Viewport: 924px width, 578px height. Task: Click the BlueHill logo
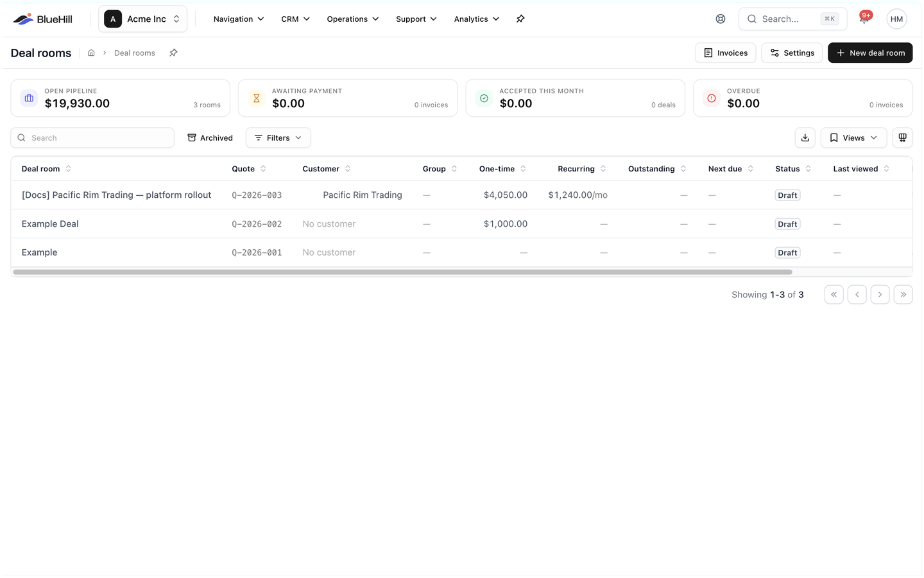click(x=42, y=19)
